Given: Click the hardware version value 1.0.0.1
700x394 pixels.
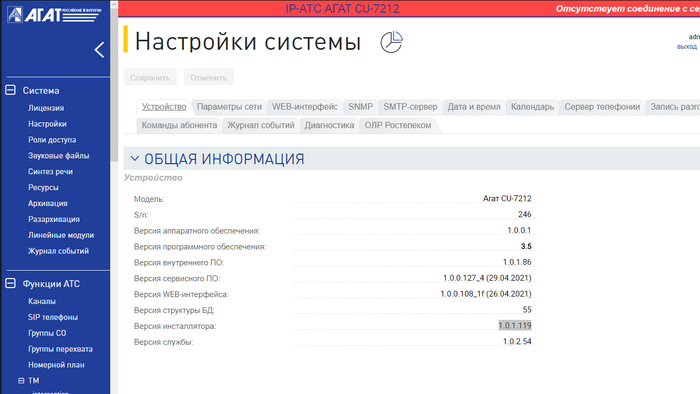Looking at the screenshot, I should (x=519, y=230).
